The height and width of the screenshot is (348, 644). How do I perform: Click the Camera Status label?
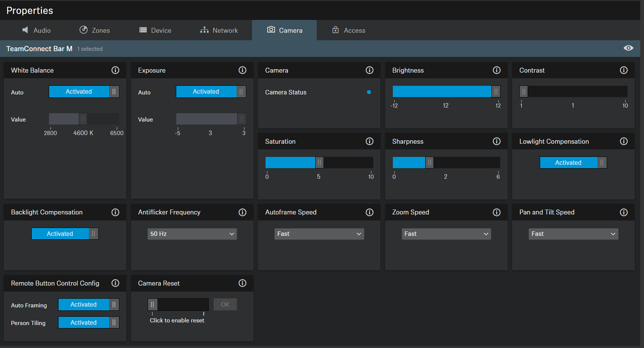[x=285, y=92]
